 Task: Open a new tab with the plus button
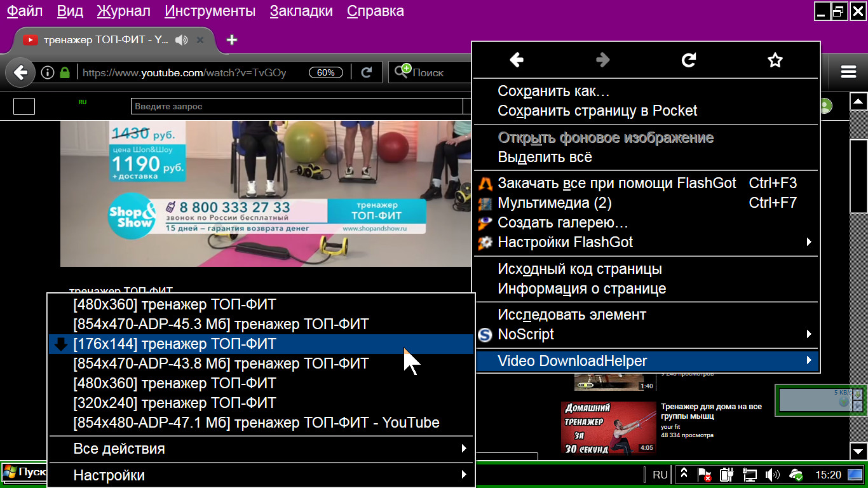click(x=232, y=40)
